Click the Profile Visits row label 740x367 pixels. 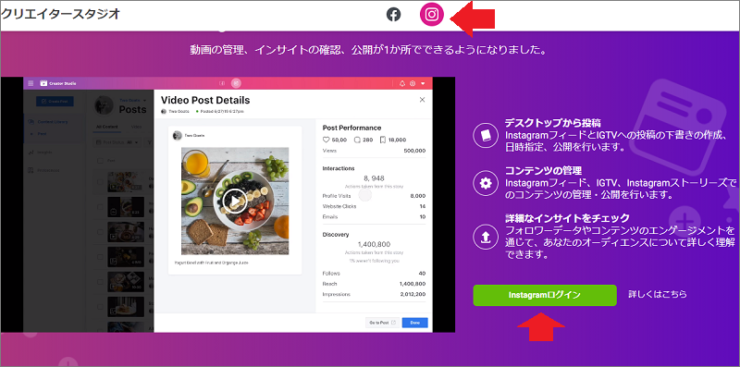[336, 196]
